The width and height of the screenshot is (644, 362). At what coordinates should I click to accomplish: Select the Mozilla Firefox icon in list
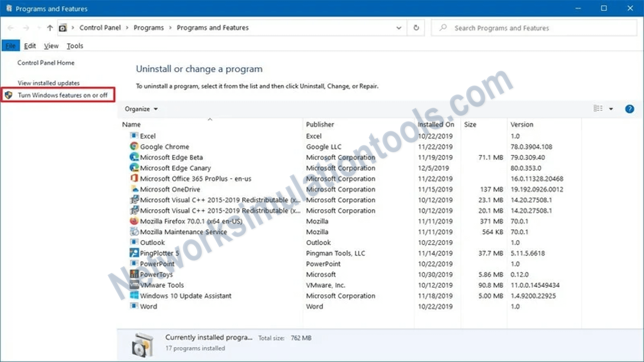[134, 221]
